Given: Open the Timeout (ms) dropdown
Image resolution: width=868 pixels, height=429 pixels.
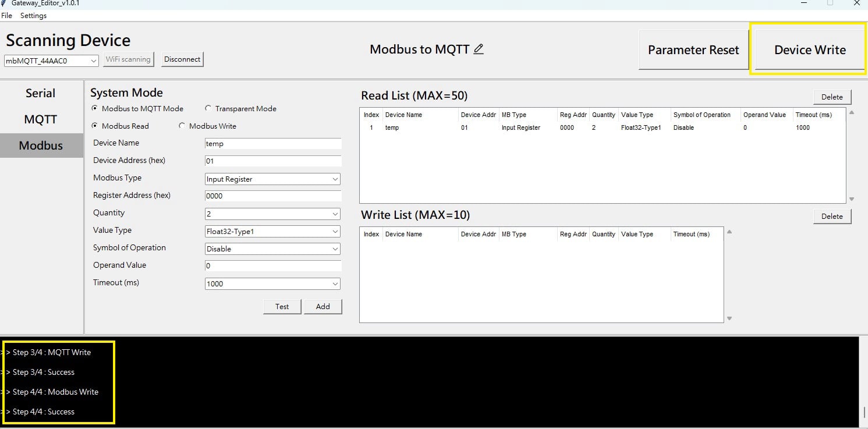Looking at the screenshot, I should coord(272,284).
